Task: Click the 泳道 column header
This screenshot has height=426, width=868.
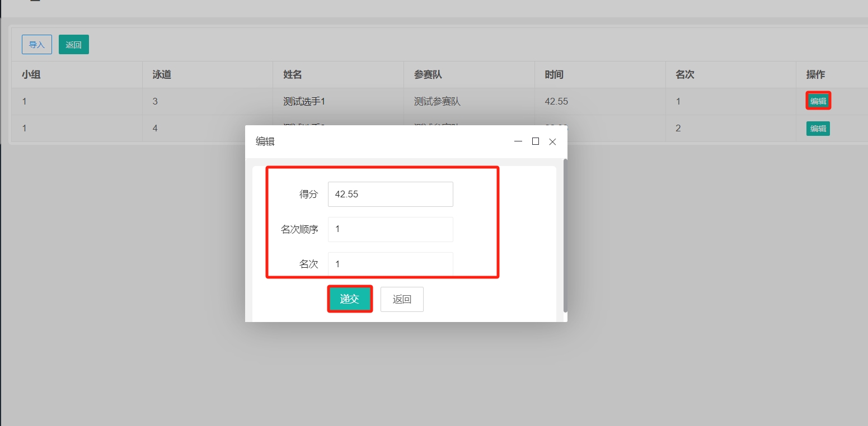Action: coord(162,75)
